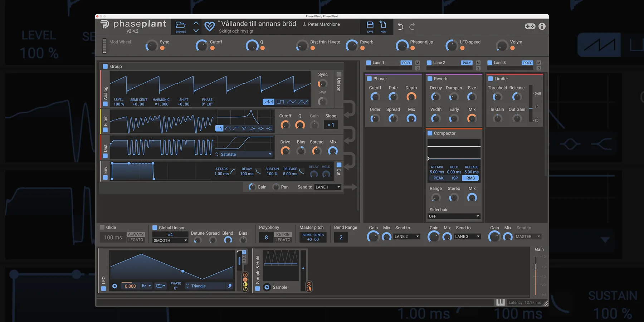
Task: Switch Lane 1 to POLY mode
Action: coord(406,63)
